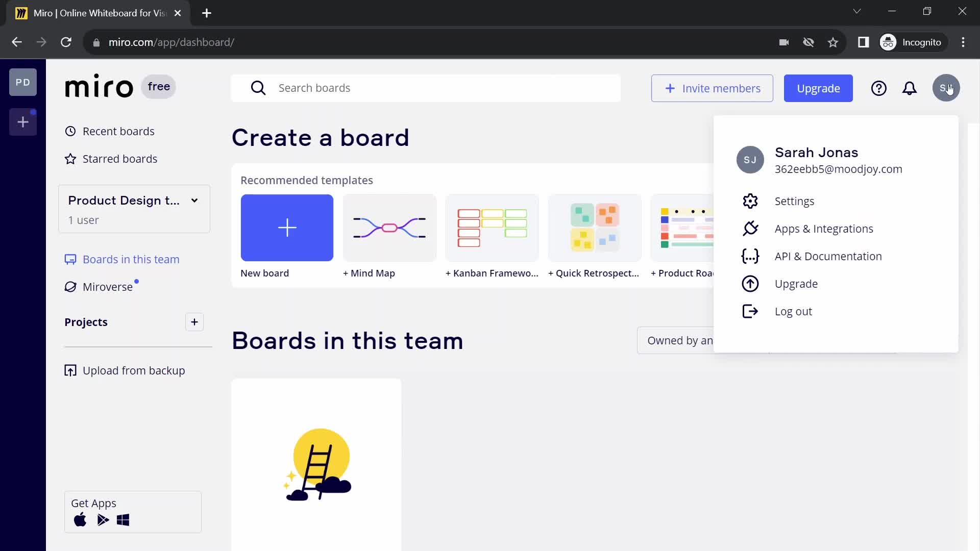Select the Mind Map template icon
This screenshot has width=980, height=551.
tap(390, 229)
